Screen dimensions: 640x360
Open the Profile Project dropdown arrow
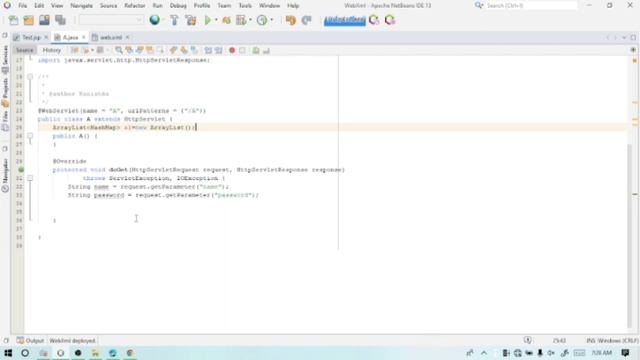click(x=250, y=20)
